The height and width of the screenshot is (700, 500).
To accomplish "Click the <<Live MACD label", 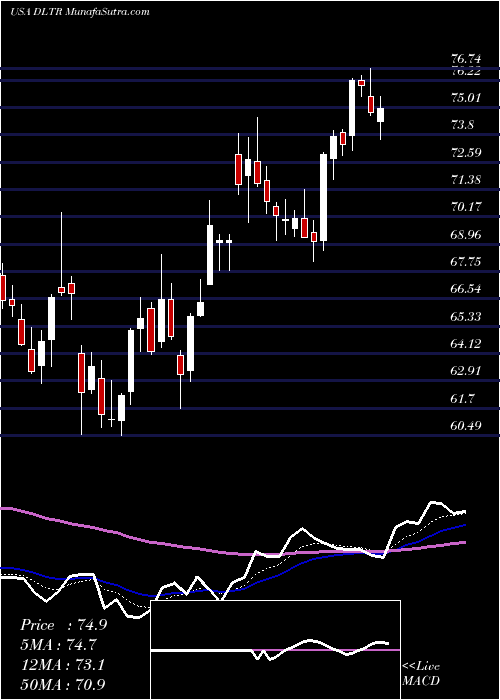I will click(x=421, y=674).
